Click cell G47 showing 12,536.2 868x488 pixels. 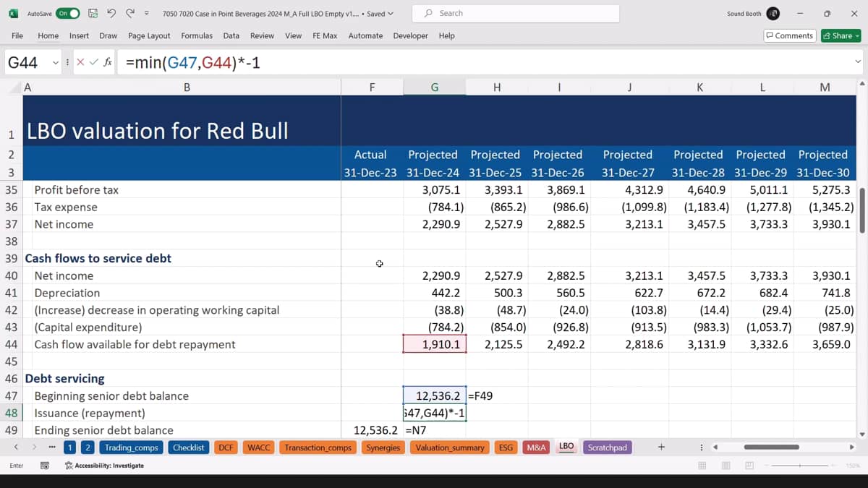(x=434, y=395)
